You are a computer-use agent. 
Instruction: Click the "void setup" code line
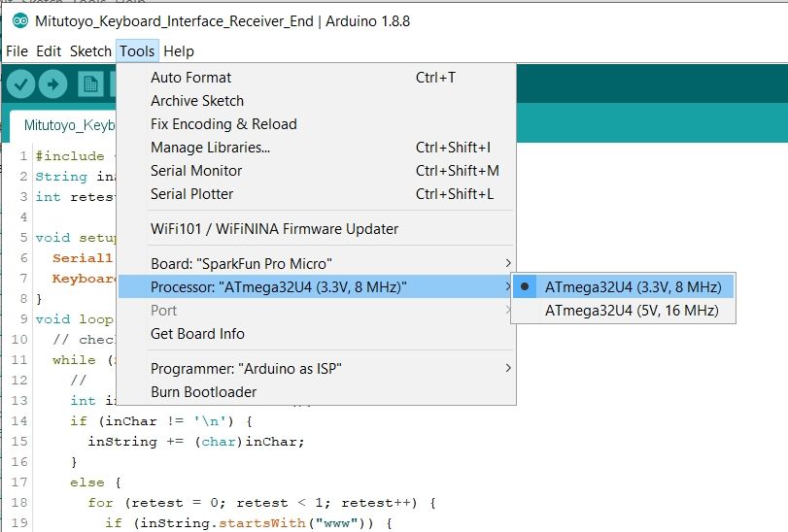point(76,238)
